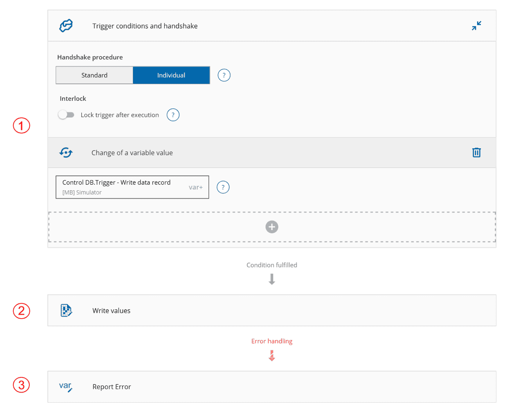Expand the Report Error step
The width and height of the screenshot is (511, 420).
pyautogui.click(x=272, y=387)
